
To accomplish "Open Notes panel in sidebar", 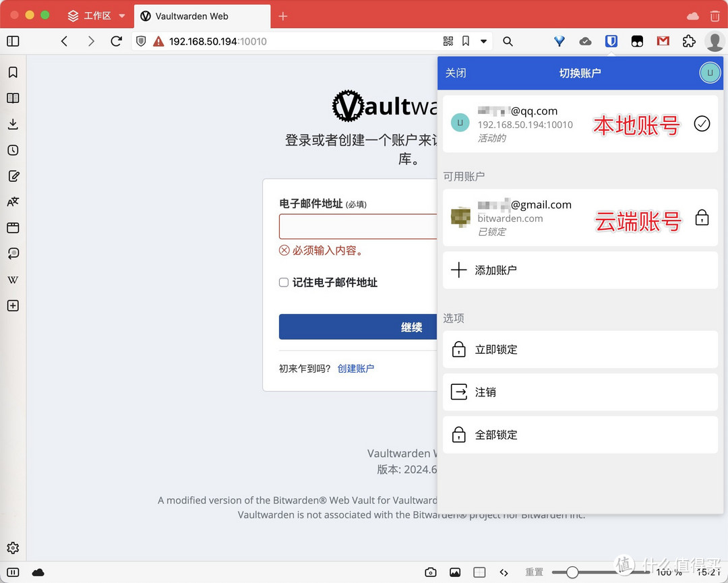I will point(13,176).
